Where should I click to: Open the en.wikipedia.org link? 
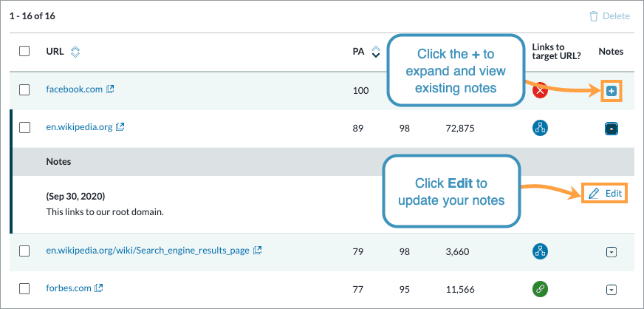click(79, 127)
